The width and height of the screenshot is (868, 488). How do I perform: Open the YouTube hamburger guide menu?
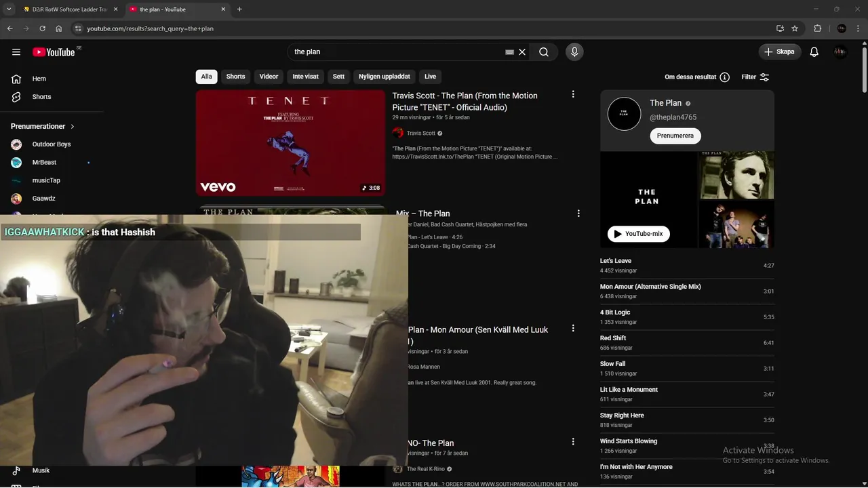coord(16,52)
